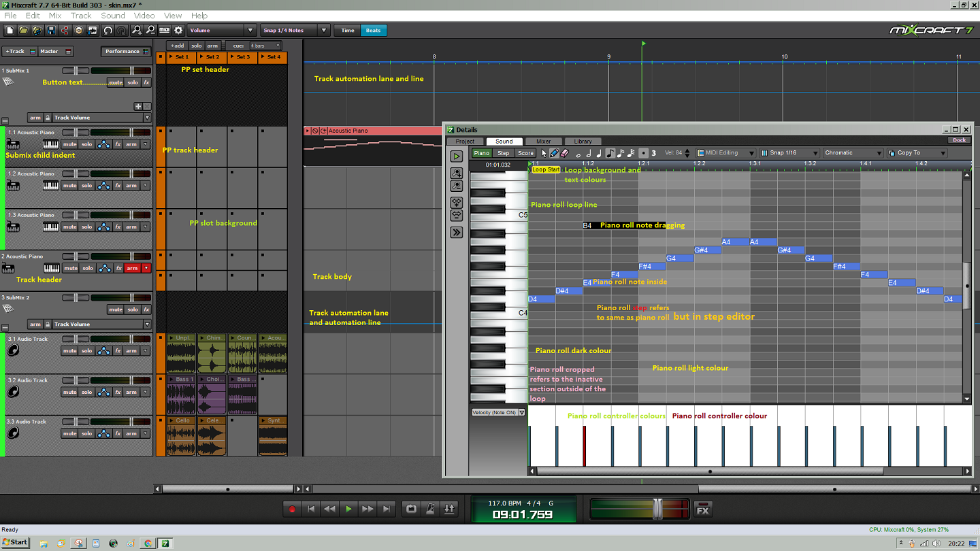Open the File menu
Screen dimensions: 980x551
(10, 15)
